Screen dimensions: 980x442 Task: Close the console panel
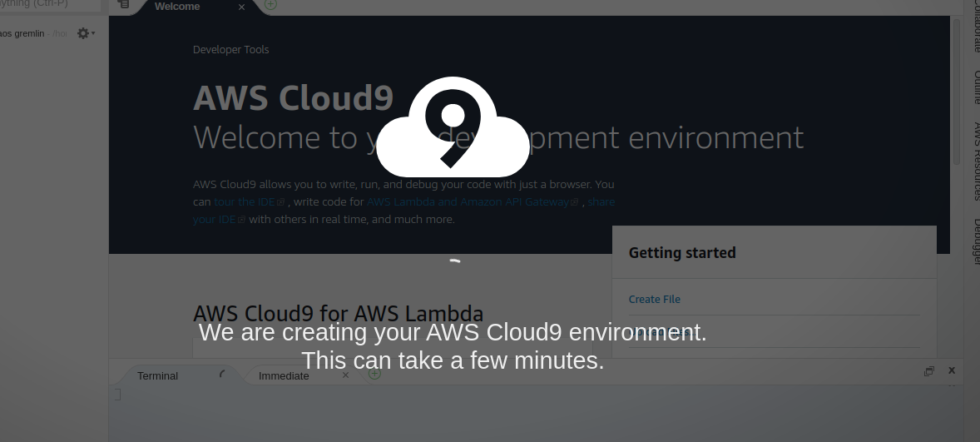(x=952, y=370)
